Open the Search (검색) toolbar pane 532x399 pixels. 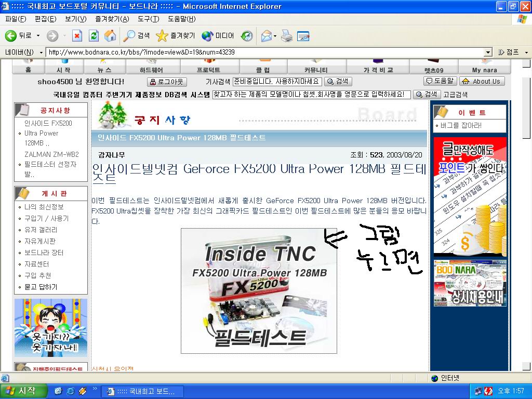click(x=136, y=36)
